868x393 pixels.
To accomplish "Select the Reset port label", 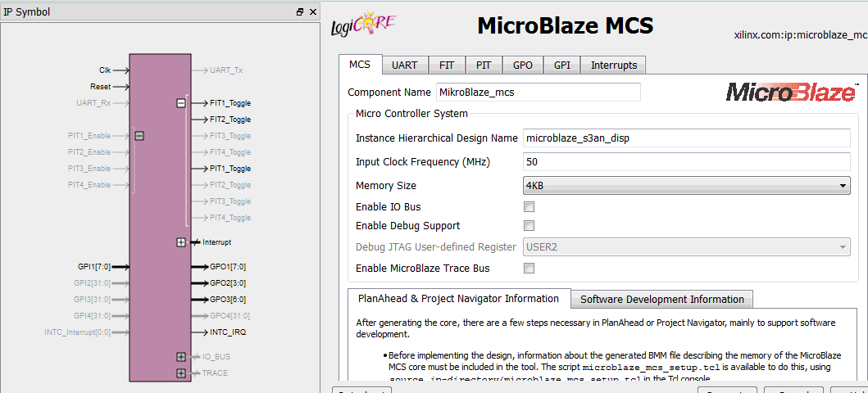I will point(100,87).
